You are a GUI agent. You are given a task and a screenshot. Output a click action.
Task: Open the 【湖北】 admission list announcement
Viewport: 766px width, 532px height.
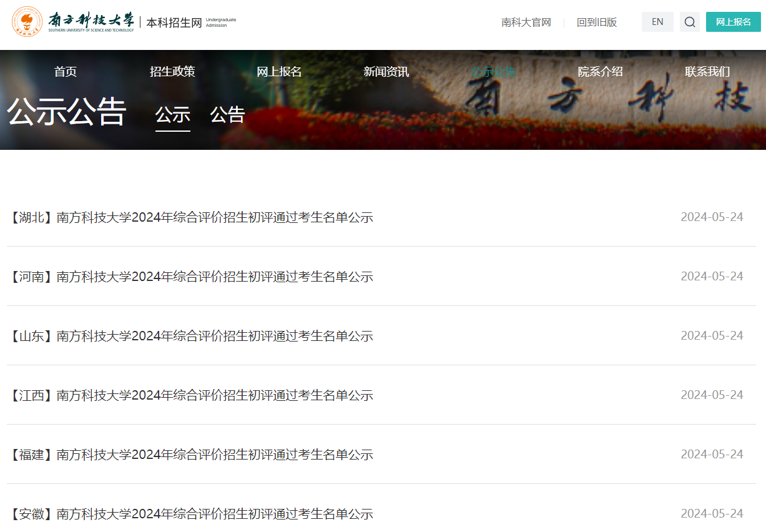point(190,217)
